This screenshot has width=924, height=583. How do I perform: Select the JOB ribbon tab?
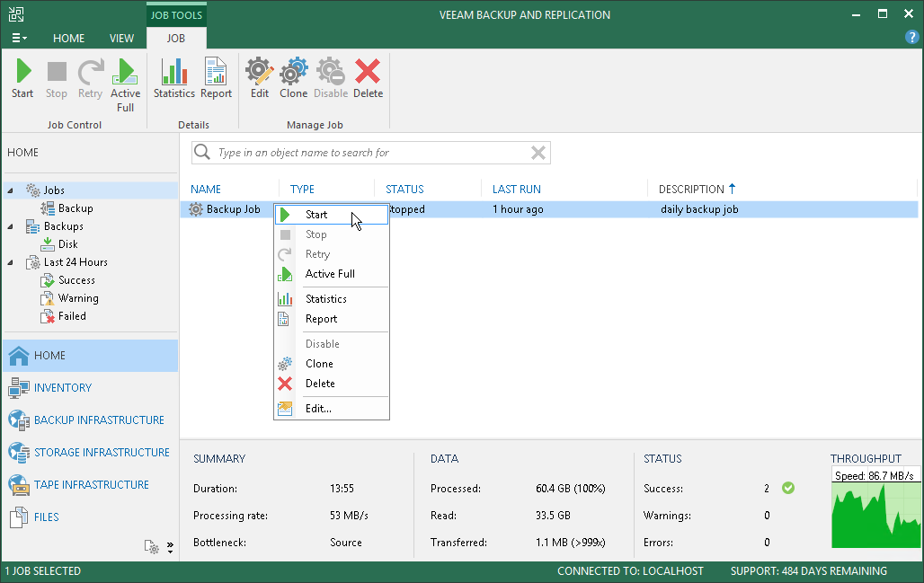[x=175, y=39]
